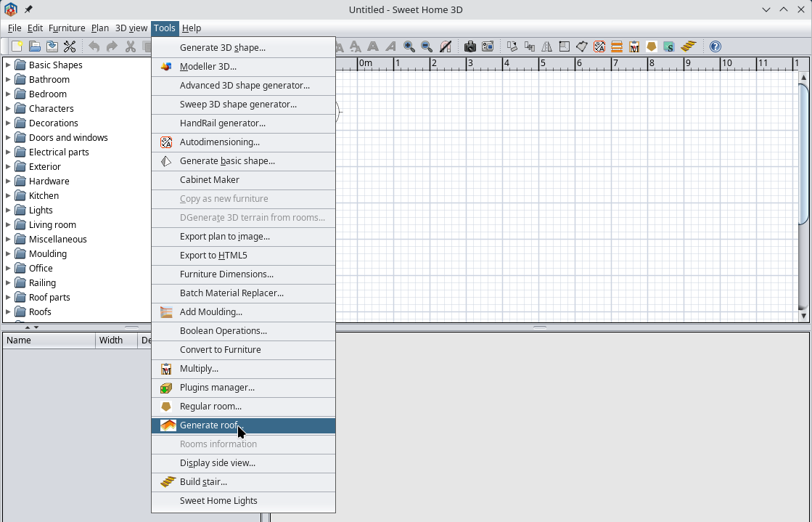Image resolution: width=812 pixels, height=522 pixels.
Task: Open the File menu
Action: click(x=15, y=28)
